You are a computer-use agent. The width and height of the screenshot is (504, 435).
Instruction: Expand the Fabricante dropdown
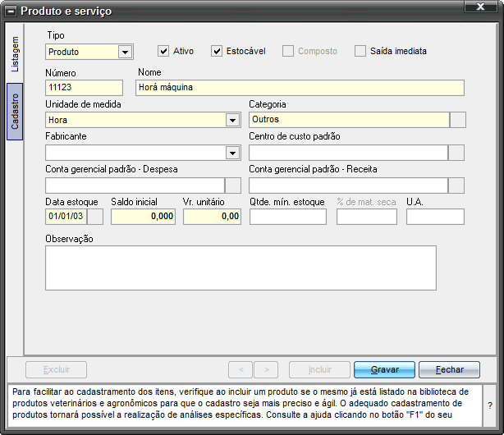[232, 153]
